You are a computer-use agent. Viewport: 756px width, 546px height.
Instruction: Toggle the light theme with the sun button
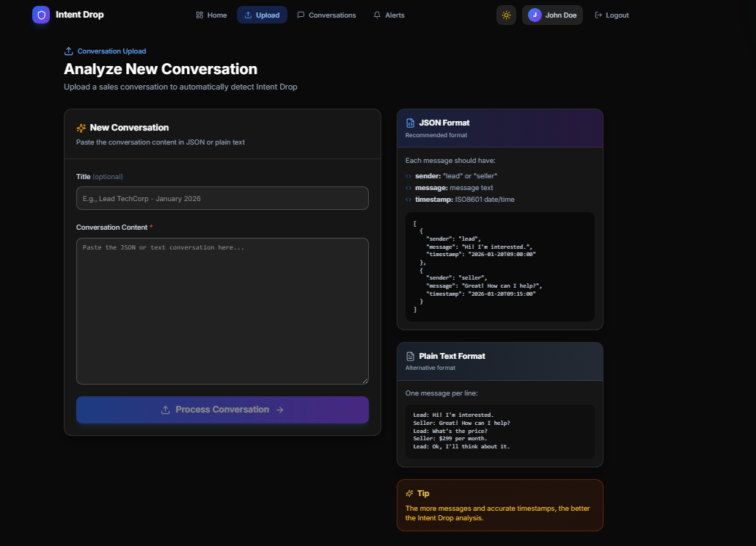tap(506, 15)
